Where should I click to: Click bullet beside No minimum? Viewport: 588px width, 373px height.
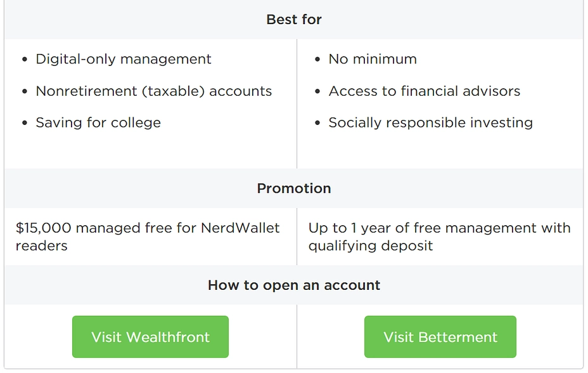[x=317, y=59]
